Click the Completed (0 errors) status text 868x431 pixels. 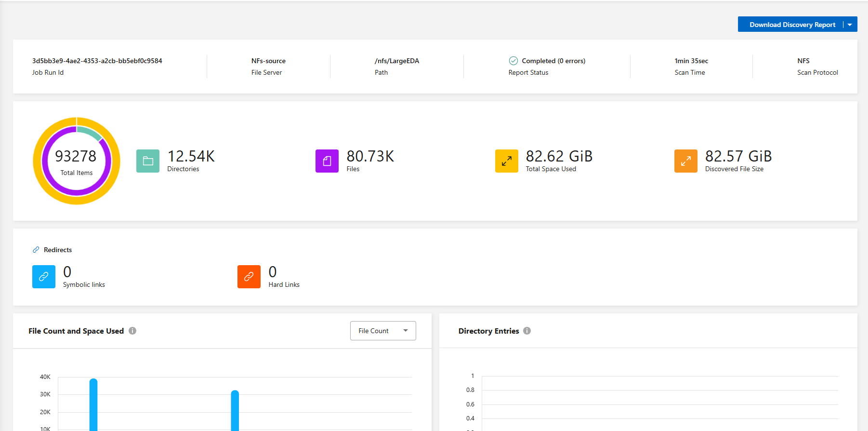pyautogui.click(x=553, y=61)
